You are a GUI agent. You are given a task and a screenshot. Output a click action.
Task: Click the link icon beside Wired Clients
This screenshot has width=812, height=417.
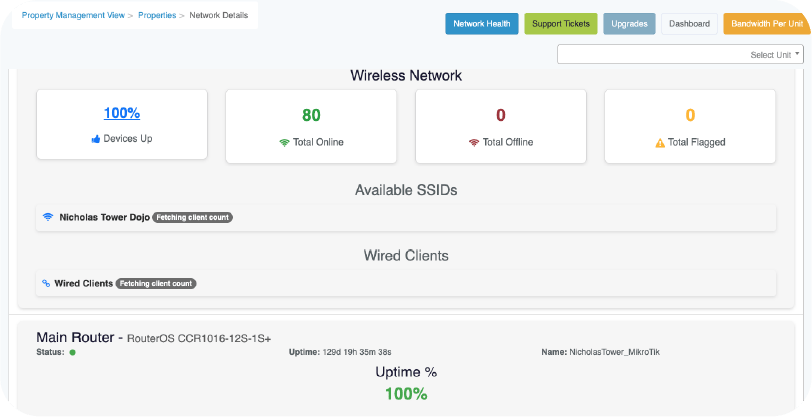(46, 283)
